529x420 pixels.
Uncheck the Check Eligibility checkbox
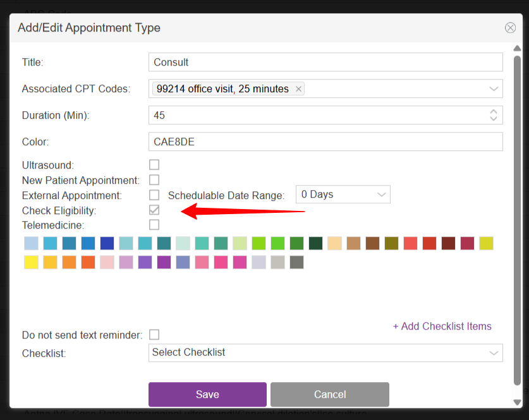[154, 210]
